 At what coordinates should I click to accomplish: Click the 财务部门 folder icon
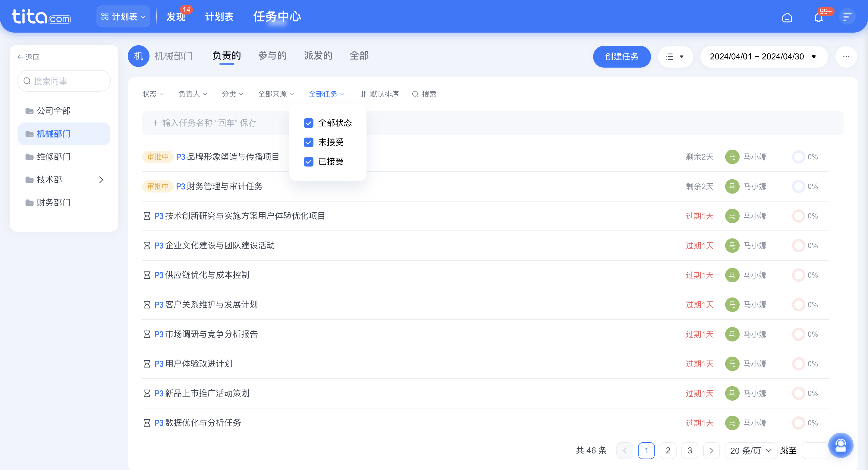[x=30, y=203]
